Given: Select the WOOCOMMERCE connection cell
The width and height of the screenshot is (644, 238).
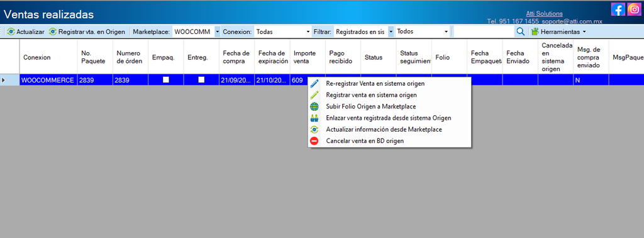Looking at the screenshot, I should click(x=48, y=80).
